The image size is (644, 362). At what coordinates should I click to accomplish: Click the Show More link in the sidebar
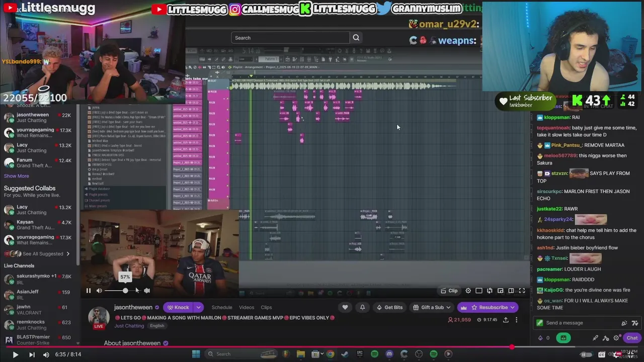point(17,176)
